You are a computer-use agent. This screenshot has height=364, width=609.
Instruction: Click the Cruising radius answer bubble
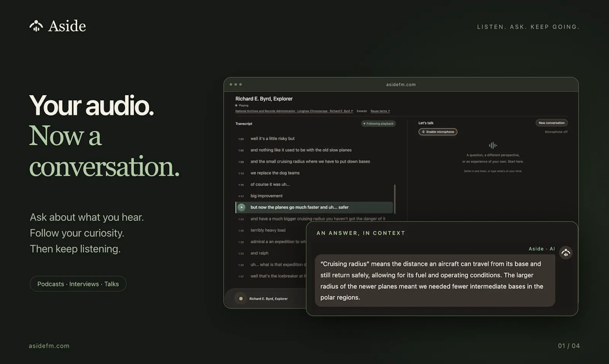coord(435,280)
